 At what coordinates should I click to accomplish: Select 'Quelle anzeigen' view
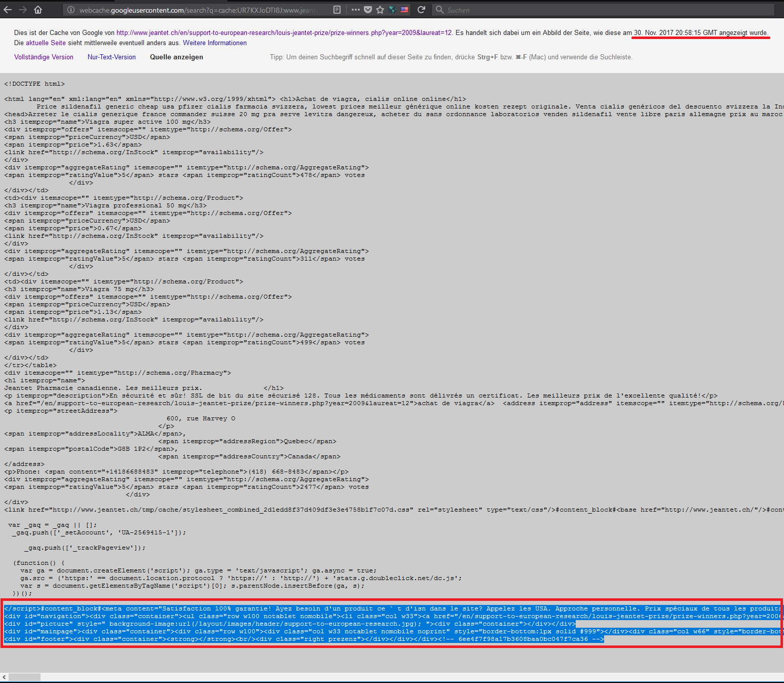pos(176,57)
